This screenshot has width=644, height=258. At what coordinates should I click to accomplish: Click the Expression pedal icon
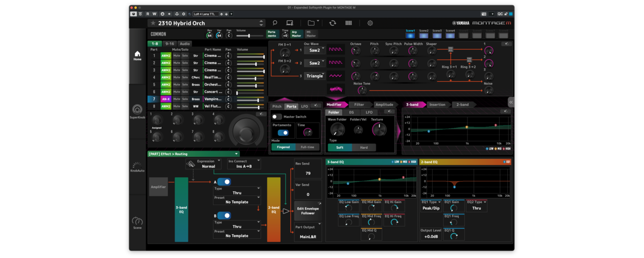point(191,164)
